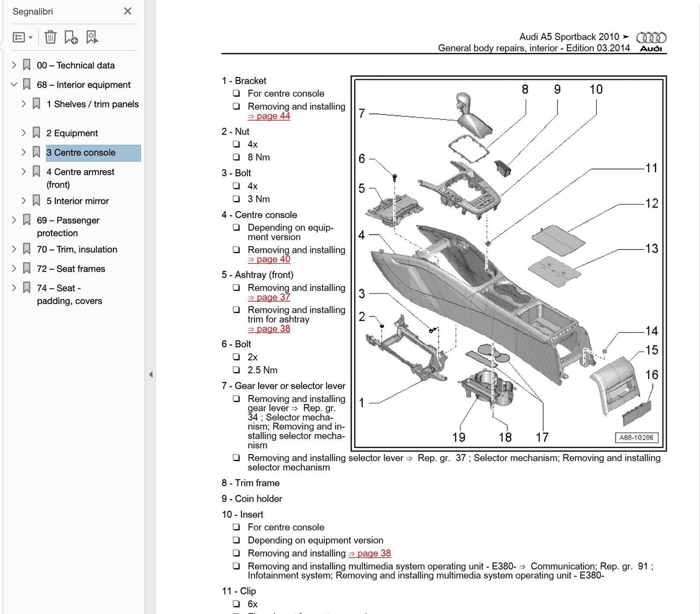Click the trash icon to delete bookmark
Image resolution: width=700 pixels, height=614 pixels.
(x=50, y=37)
